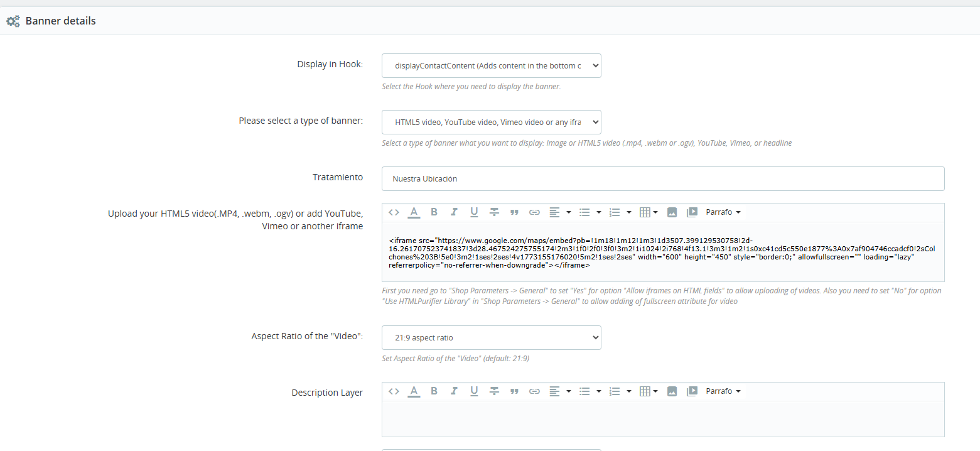Open the Display in Hook dropdown

[491, 65]
